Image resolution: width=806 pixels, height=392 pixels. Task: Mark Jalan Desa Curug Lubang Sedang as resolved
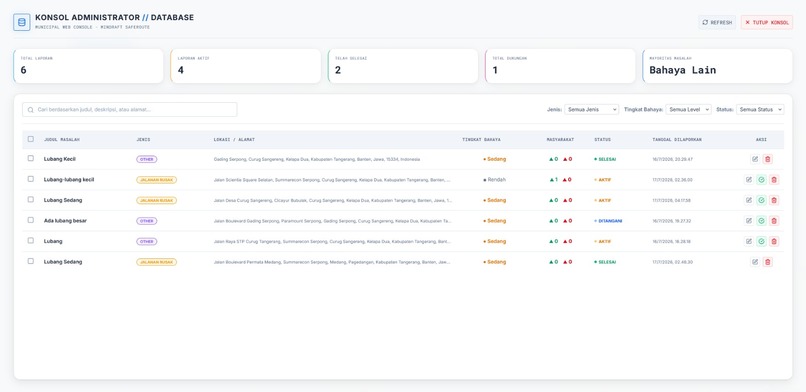[761, 200]
